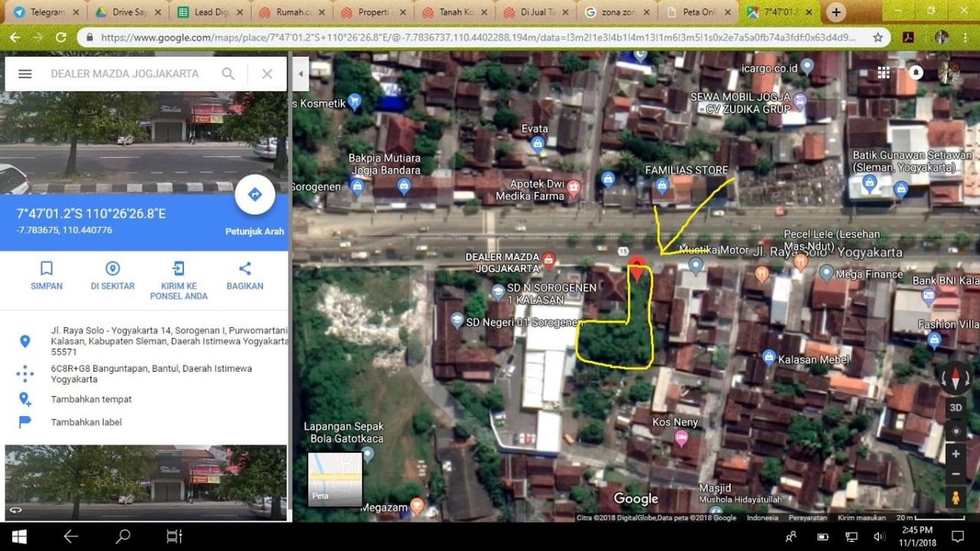
Task: Open DI SEKITAR nearby search
Action: 113,269
